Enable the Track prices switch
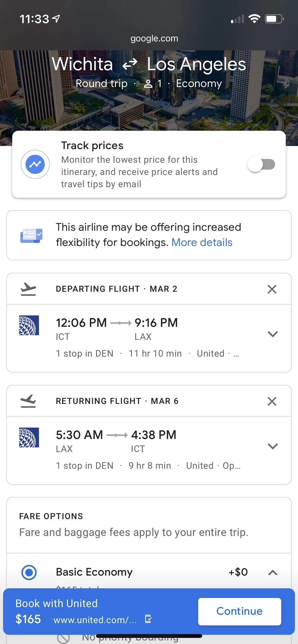The image size is (298, 644). [x=261, y=164]
